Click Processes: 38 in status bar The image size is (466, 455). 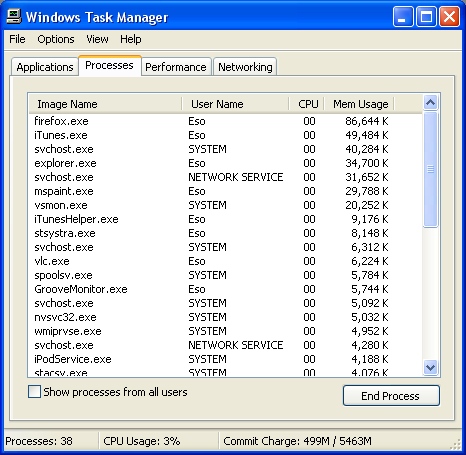click(39, 441)
